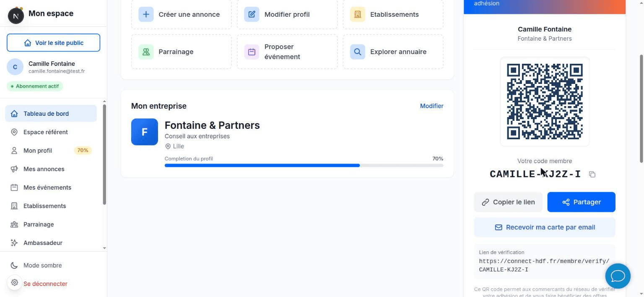Click the moon icon for Mode sombre
The width and height of the screenshot is (644, 297).
(14, 266)
